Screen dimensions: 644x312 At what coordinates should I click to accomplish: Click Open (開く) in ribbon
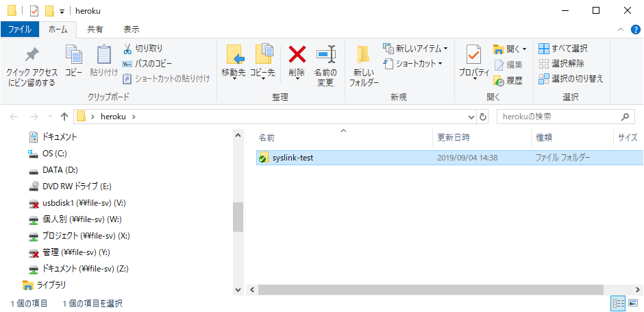tap(510, 49)
